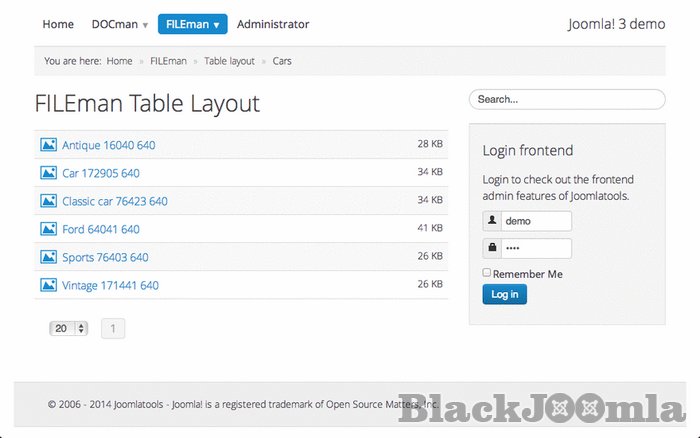Click the lock icon by password field
Screen dimensions: 700x438
492,248
